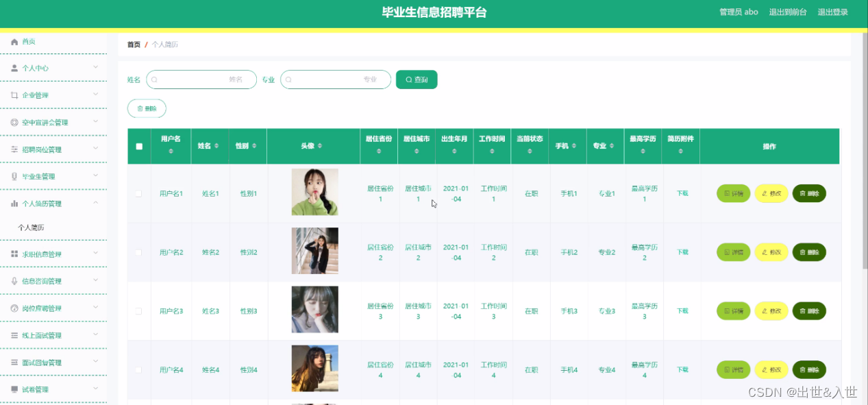The height and width of the screenshot is (405, 868).
Task: Click 管理员 abo in the top bar
Action: [739, 12]
